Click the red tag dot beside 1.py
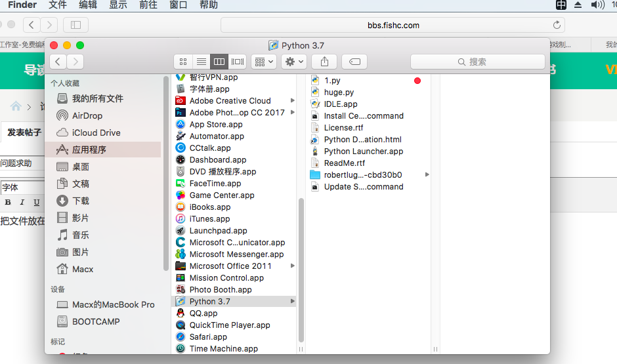 pos(417,81)
